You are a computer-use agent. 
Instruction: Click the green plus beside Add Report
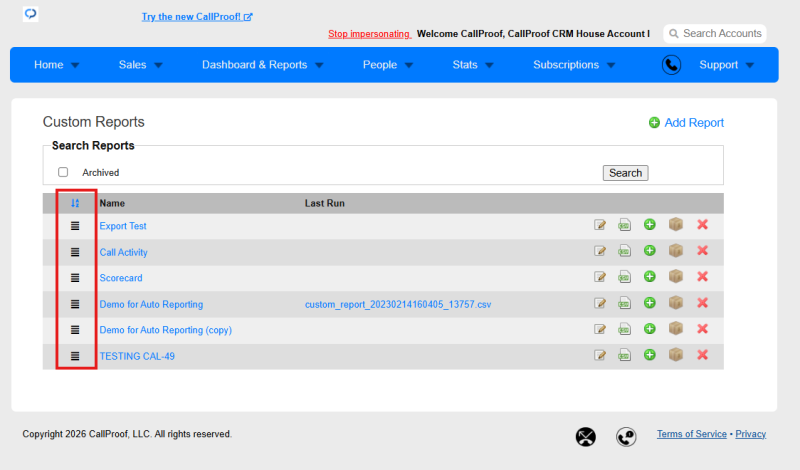click(x=654, y=122)
